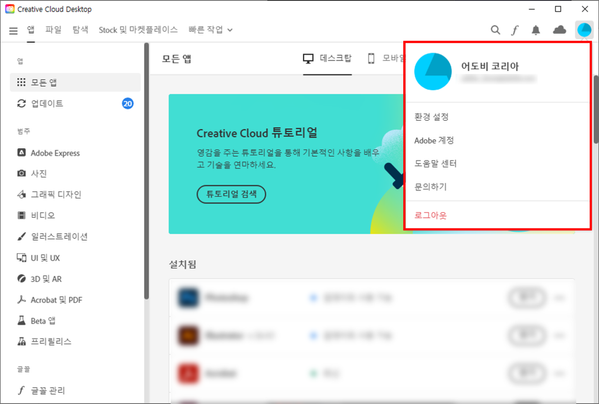Viewport: 599px width, 404px height.
Task: Open the Stock 및 마켓플레이스 tab
Action: point(138,30)
